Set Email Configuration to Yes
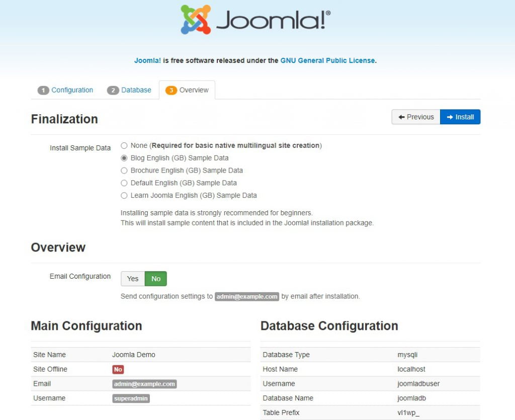515x420 pixels. click(133, 279)
